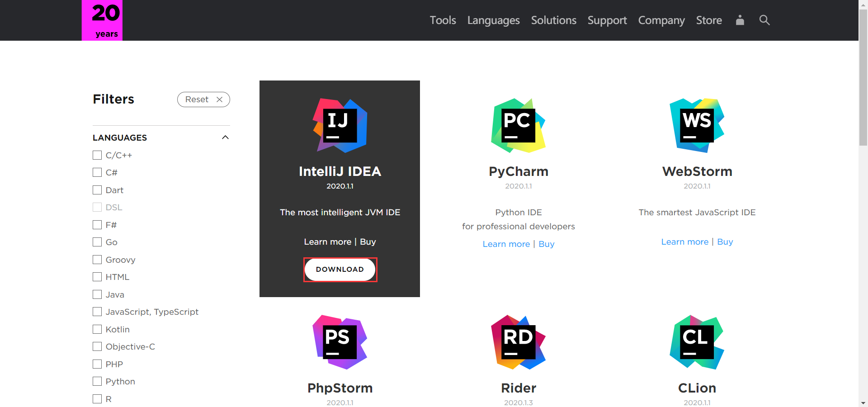The width and height of the screenshot is (868, 407).
Task: Click the PyCharm title text
Action: (x=519, y=172)
